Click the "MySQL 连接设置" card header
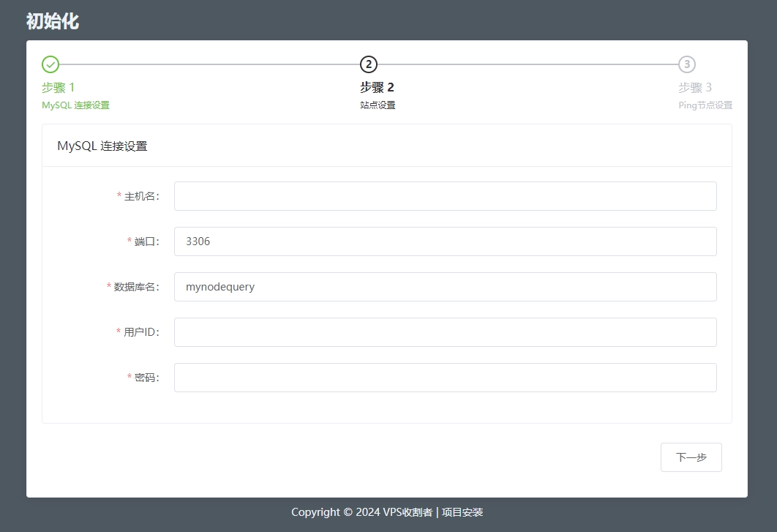The image size is (777, 532). pos(102,146)
